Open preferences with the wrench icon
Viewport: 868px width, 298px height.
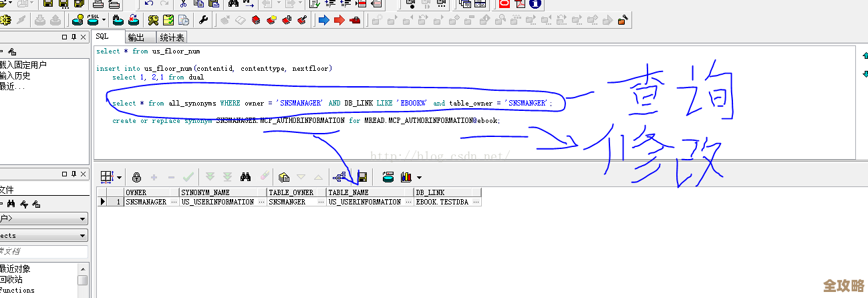click(x=203, y=20)
